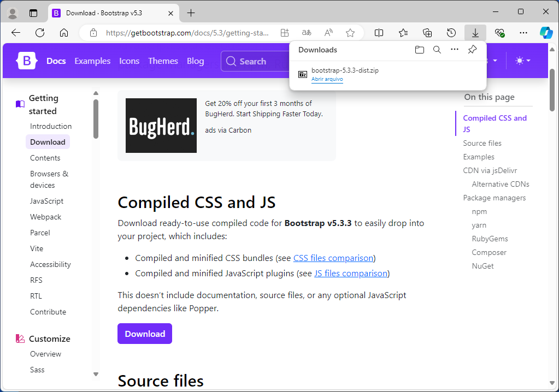559x392 pixels.
Task: Open more options in Downloads panel
Action: [x=455, y=50]
